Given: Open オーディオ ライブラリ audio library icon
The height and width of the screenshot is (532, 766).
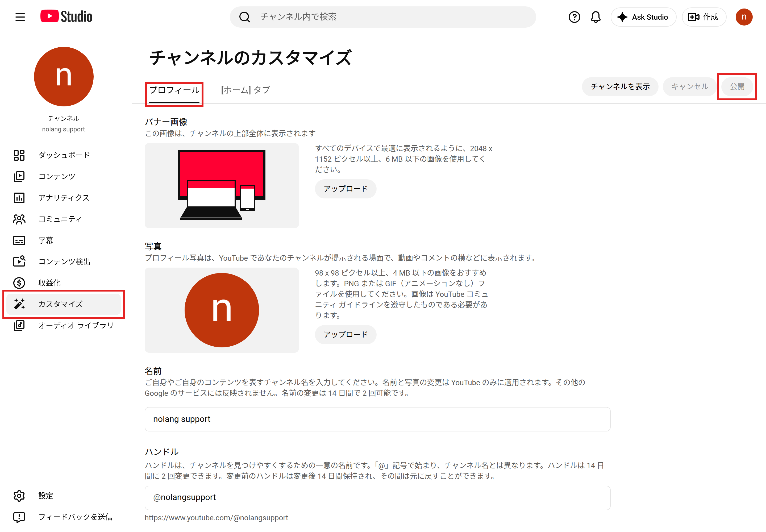Looking at the screenshot, I should pyautogui.click(x=19, y=325).
